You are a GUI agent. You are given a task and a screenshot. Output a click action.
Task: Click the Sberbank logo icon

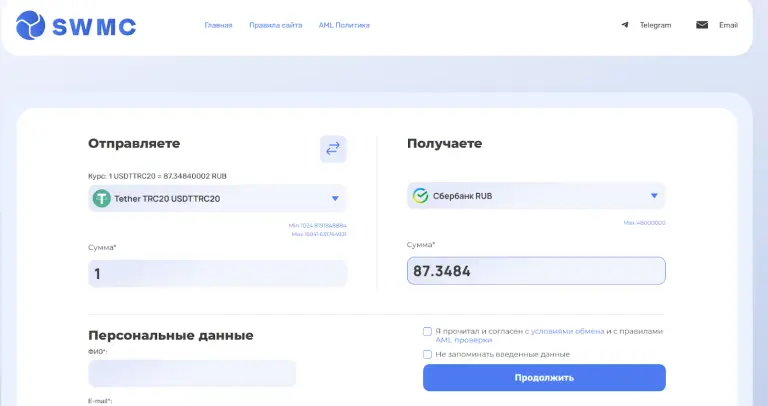[420, 195]
